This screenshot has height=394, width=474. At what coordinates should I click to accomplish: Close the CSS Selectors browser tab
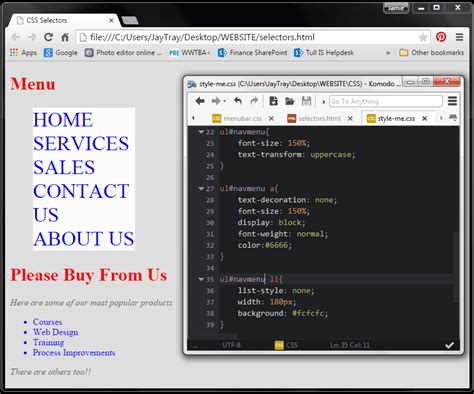[x=111, y=21]
